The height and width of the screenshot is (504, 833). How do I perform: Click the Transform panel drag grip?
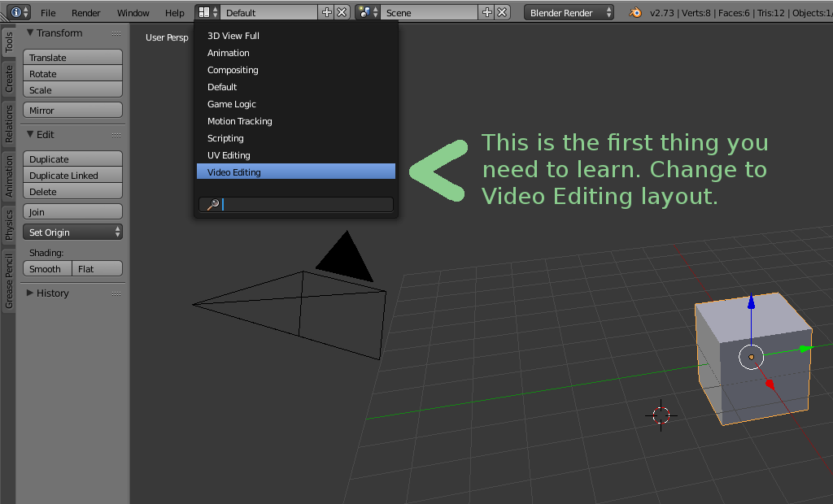(x=116, y=33)
